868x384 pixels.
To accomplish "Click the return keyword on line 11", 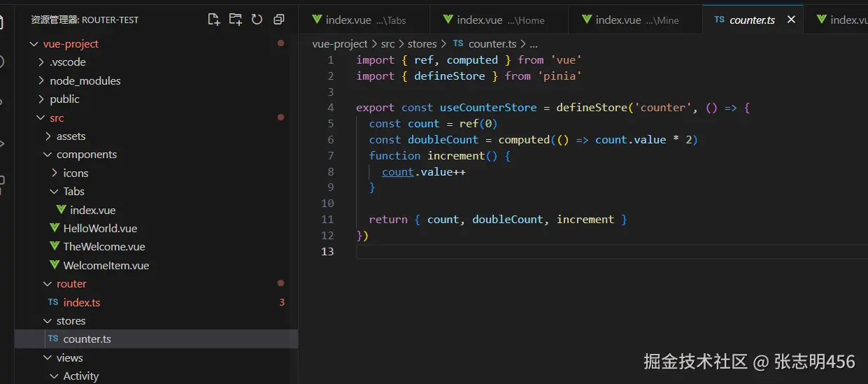I will (388, 220).
